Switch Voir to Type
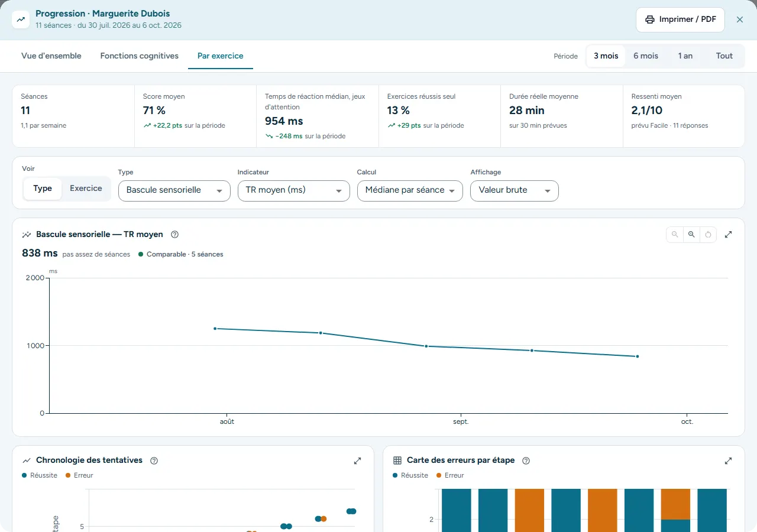Image resolution: width=757 pixels, height=532 pixels. pyautogui.click(x=43, y=189)
